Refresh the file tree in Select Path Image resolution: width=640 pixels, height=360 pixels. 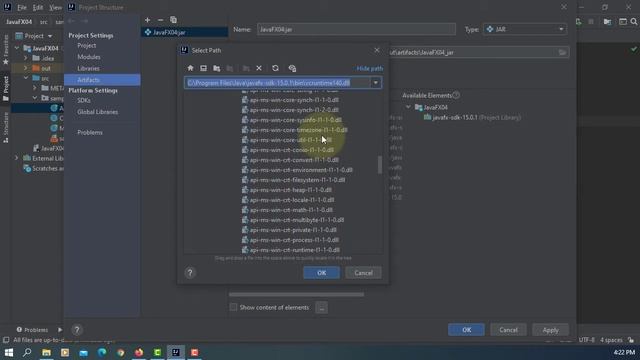click(x=275, y=68)
